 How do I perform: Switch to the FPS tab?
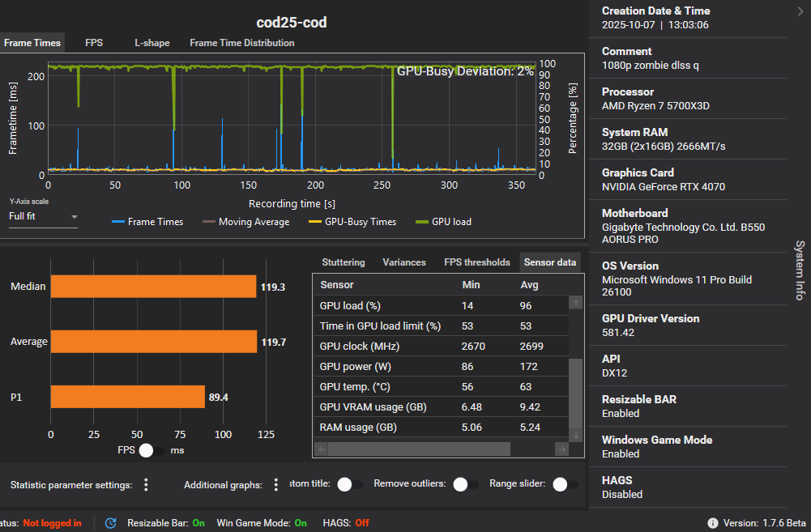coord(94,43)
